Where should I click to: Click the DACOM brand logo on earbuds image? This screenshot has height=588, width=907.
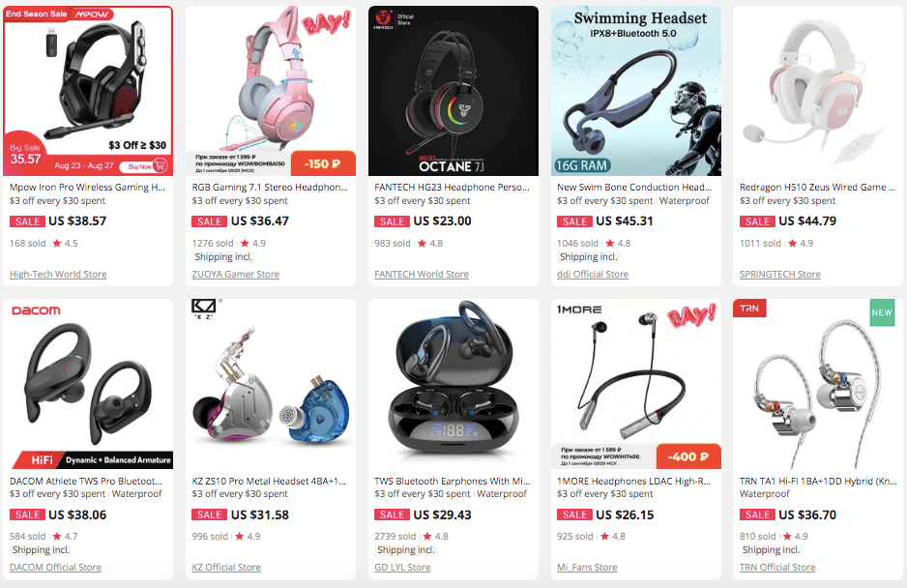pyautogui.click(x=36, y=310)
